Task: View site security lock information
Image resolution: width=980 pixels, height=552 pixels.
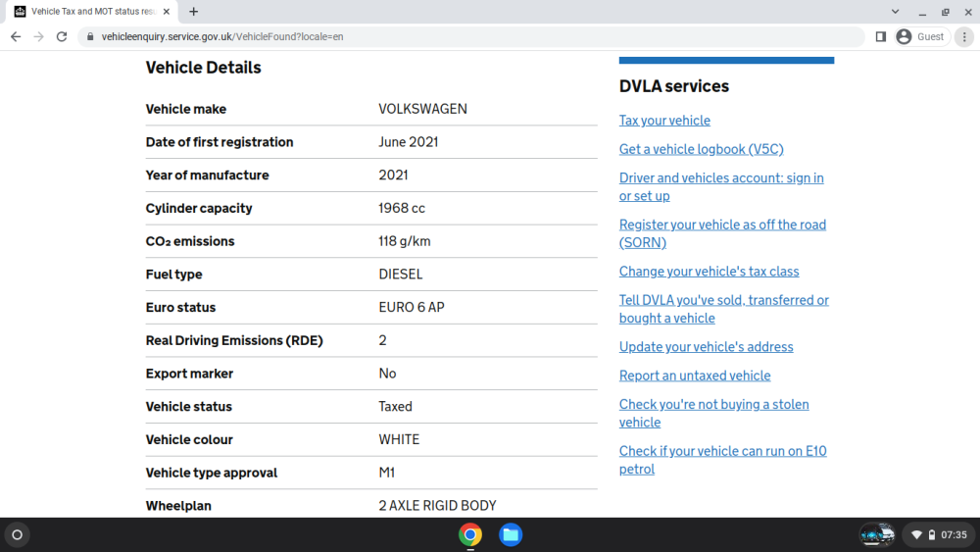Action: tap(90, 37)
